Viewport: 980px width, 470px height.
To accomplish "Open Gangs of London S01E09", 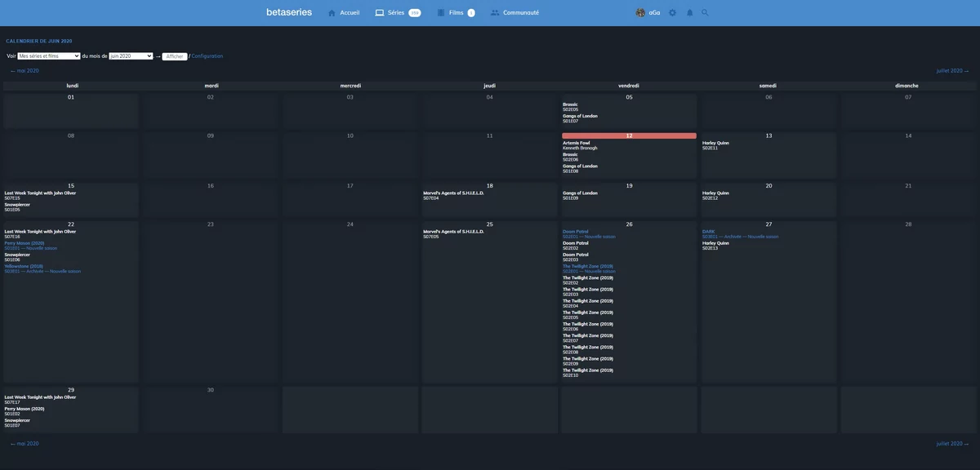I will (580, 195).
